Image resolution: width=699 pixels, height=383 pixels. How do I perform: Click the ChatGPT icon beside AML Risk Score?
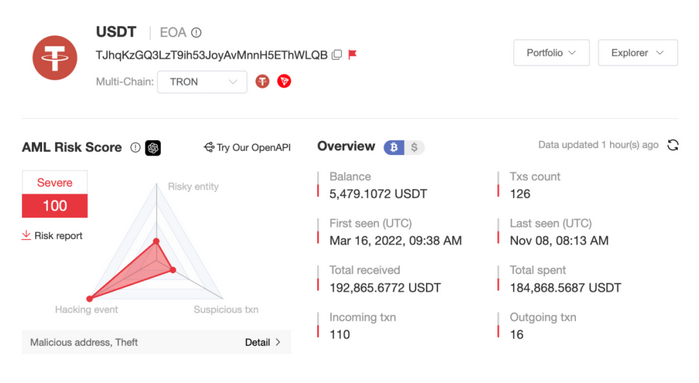pos(153,148)
